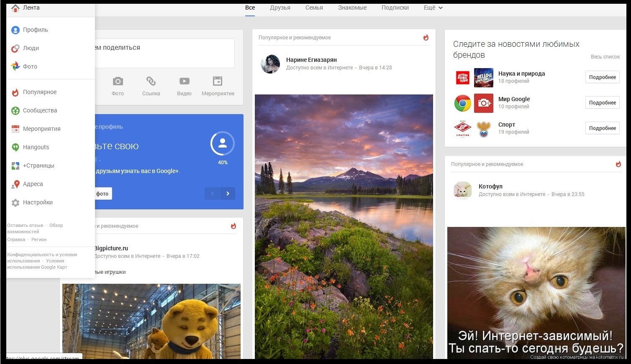This screenshot has width=631, height=364.
Task: Open Лента home icon in sidebar
Action: 15,8
